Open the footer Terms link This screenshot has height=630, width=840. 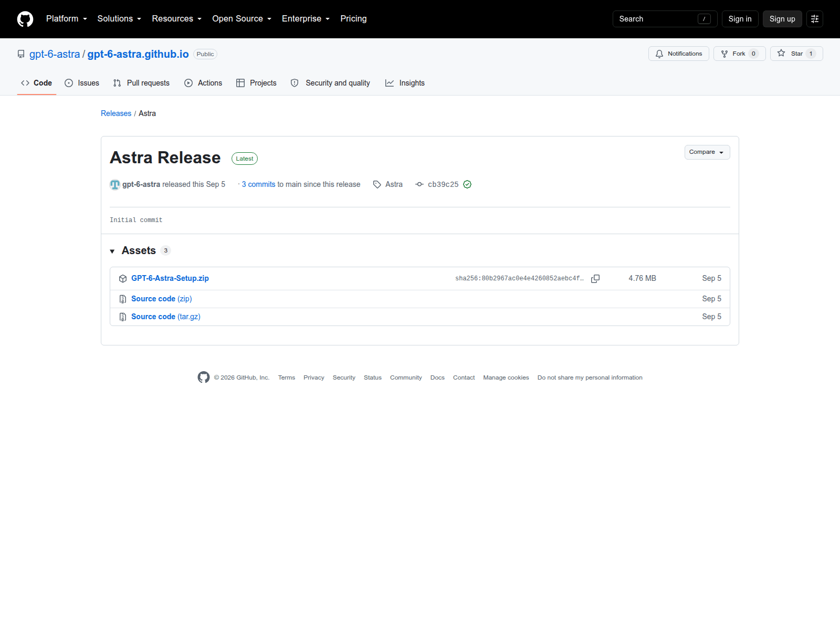coord(287,378)
